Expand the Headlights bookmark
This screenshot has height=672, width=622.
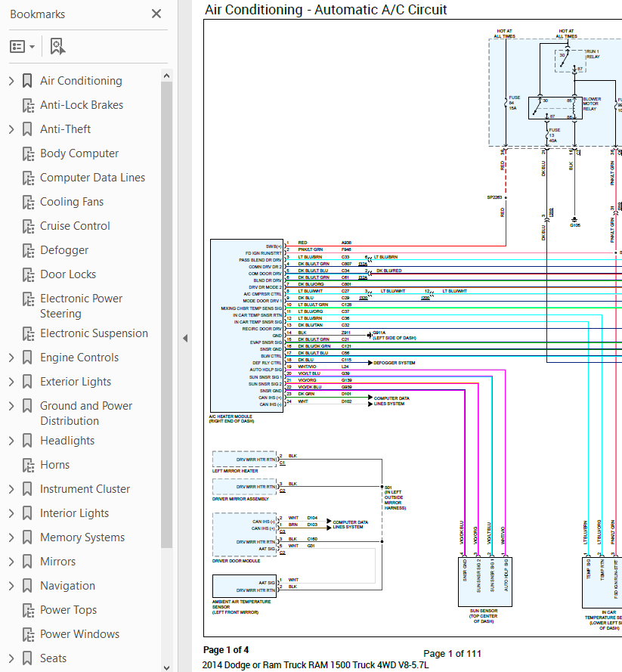point(11,440)
